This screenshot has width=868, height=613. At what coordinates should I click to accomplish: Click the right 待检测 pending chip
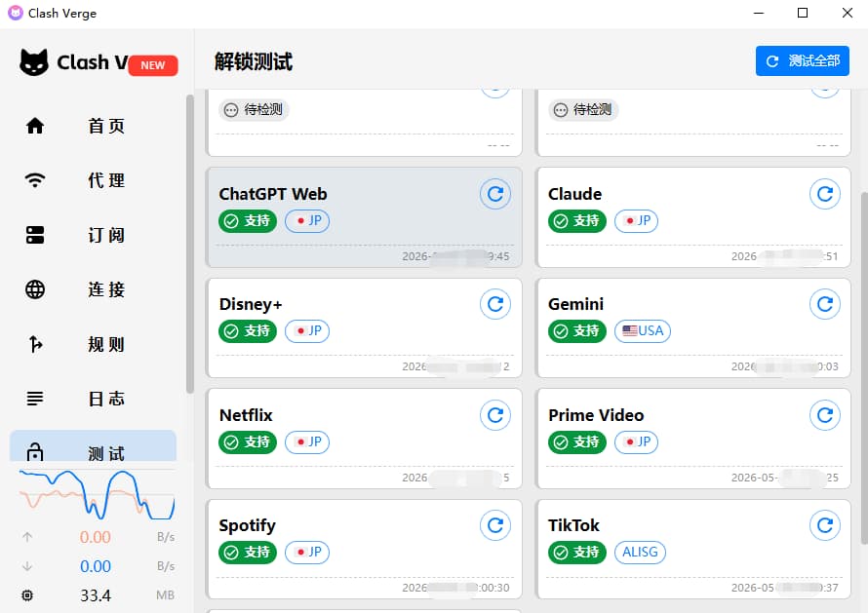point(583,109)
